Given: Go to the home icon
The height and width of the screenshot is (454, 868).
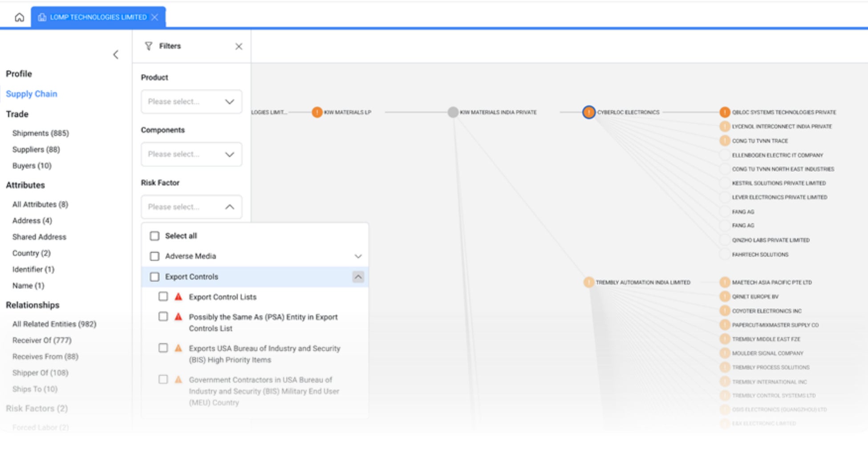Looking at the screenshot, I should pos(19,17).
